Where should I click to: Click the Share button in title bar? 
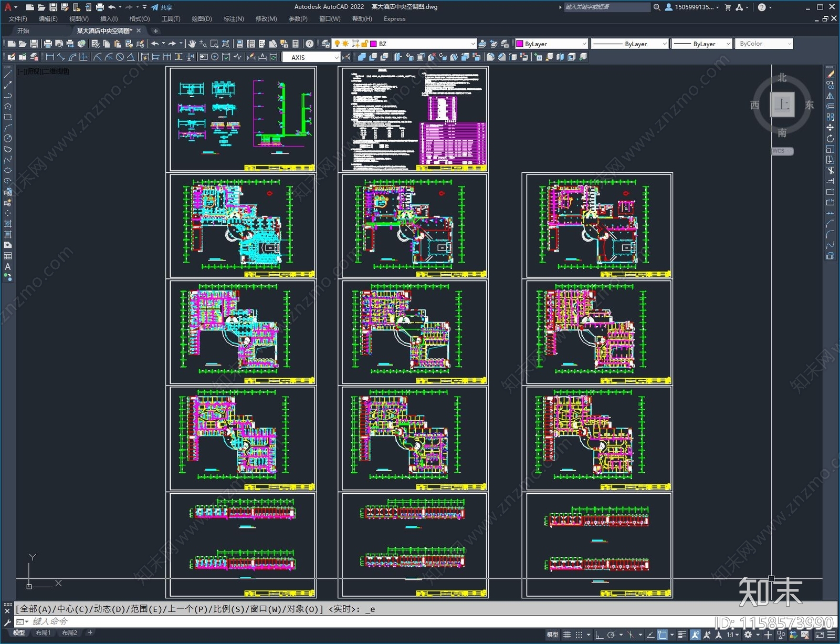pyautogui.click(x=162, y=7)
